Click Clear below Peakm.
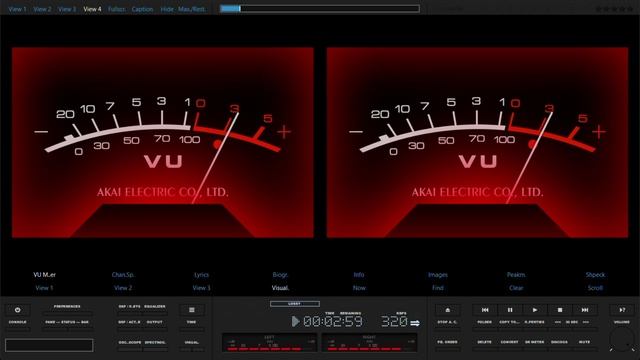Viewport: 640px width, 360px height. click(x=516, y=288)
